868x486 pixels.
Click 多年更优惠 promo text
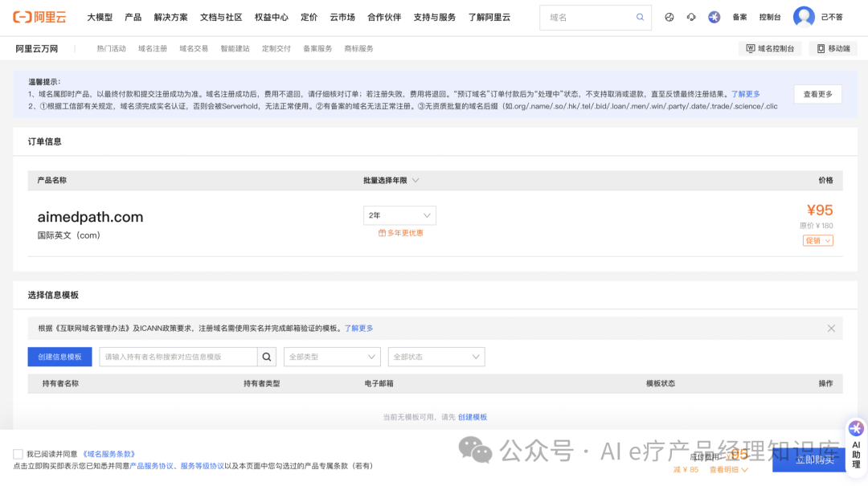pos(401,233)
